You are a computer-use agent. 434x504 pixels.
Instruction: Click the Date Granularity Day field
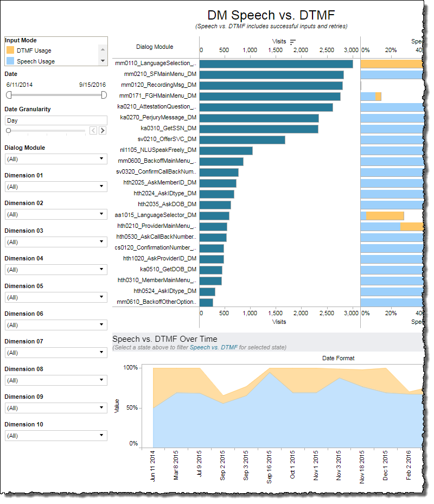tap(56, 120)
